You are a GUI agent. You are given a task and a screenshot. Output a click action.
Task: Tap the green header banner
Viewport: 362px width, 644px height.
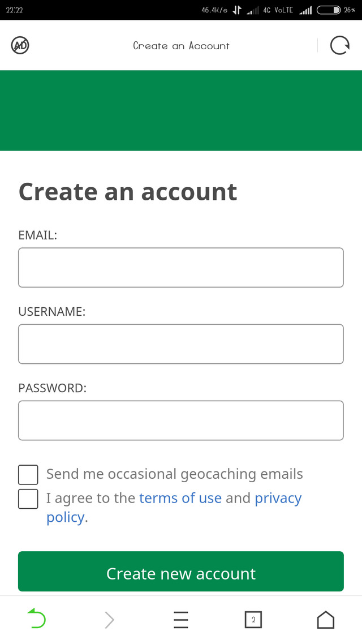coord(181,110)
